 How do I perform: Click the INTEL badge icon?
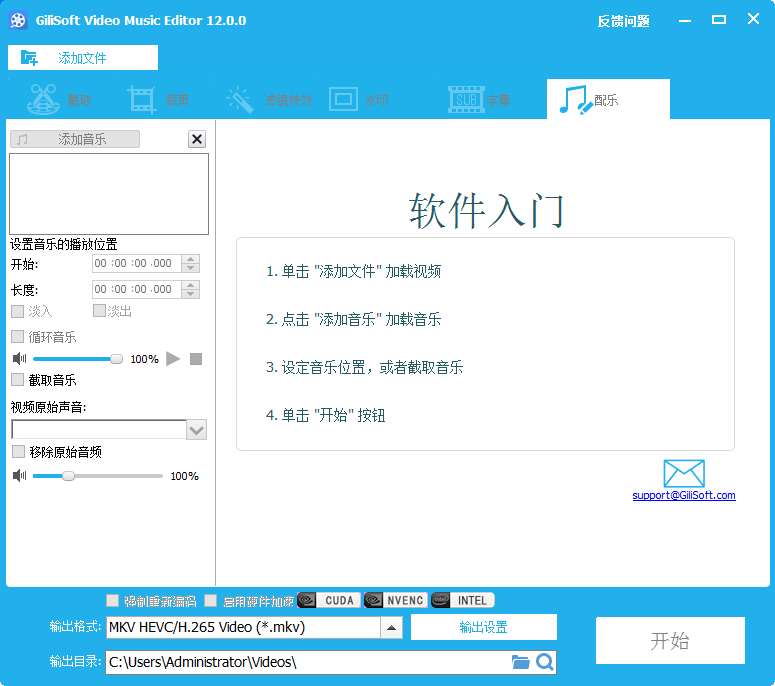point(463,600)
